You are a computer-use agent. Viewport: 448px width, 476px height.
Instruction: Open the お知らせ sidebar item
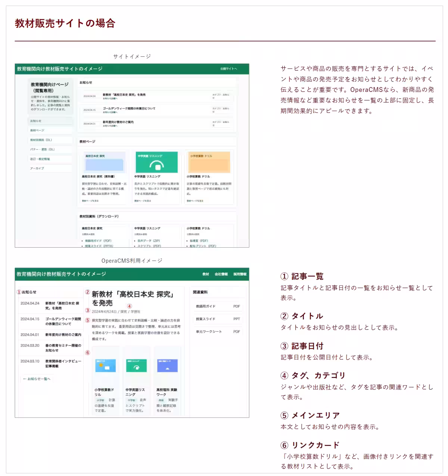coord(35,121)
